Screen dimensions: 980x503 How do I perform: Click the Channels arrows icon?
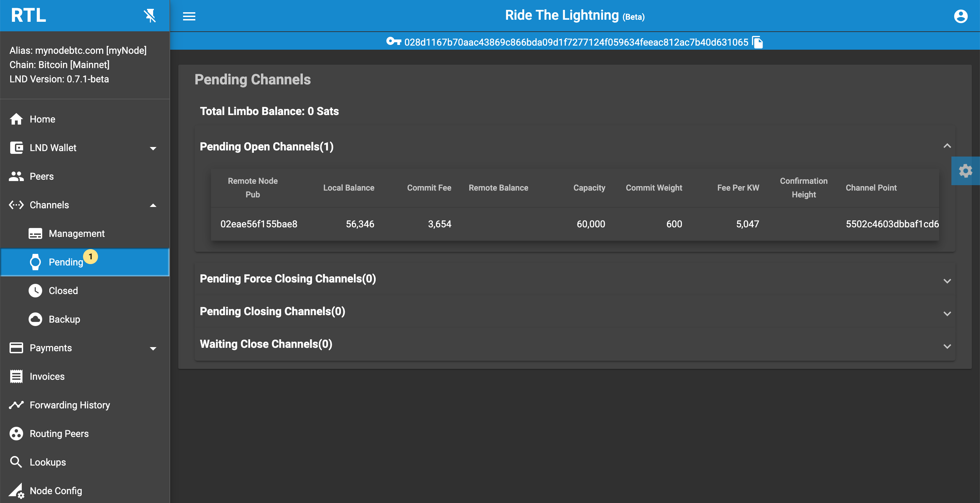click(x=16, y=205)
